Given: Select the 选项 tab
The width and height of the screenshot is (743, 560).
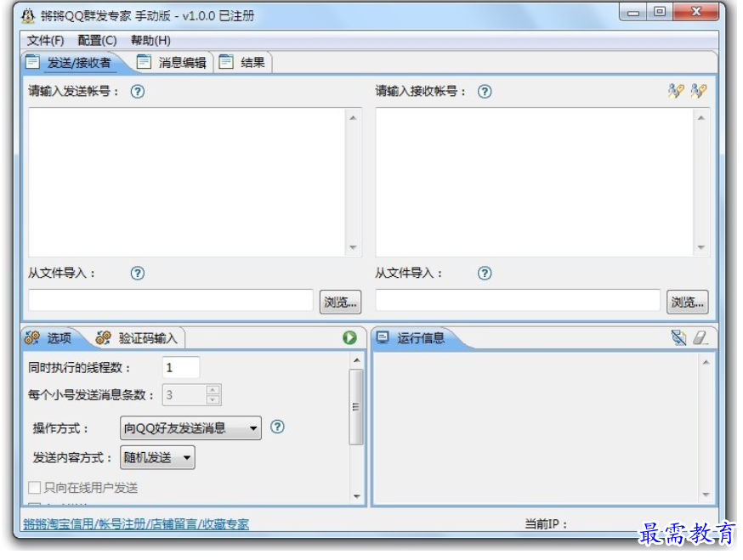Looking at the screenshot, I should tap(50, 338).
